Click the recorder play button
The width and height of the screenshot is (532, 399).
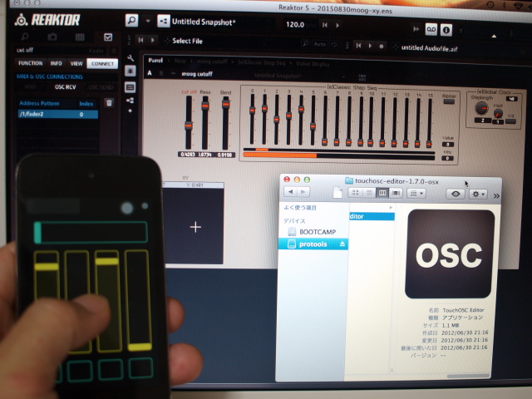pos(370,46)
